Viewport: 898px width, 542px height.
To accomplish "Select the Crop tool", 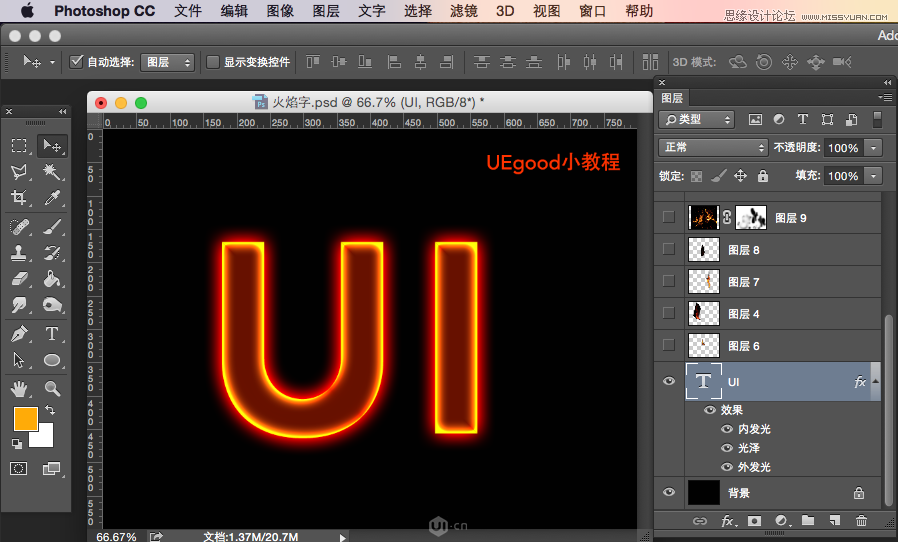I will tap(19, 198).
